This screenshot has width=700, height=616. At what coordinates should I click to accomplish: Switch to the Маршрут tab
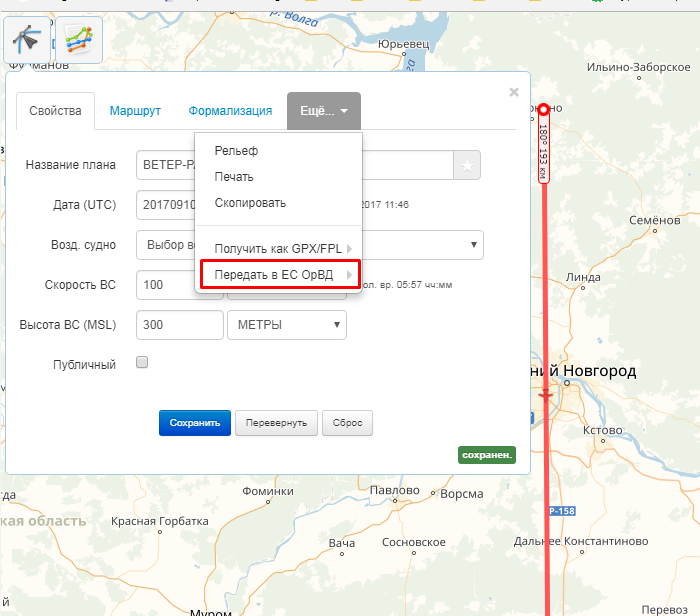click(x=135, y=111)
